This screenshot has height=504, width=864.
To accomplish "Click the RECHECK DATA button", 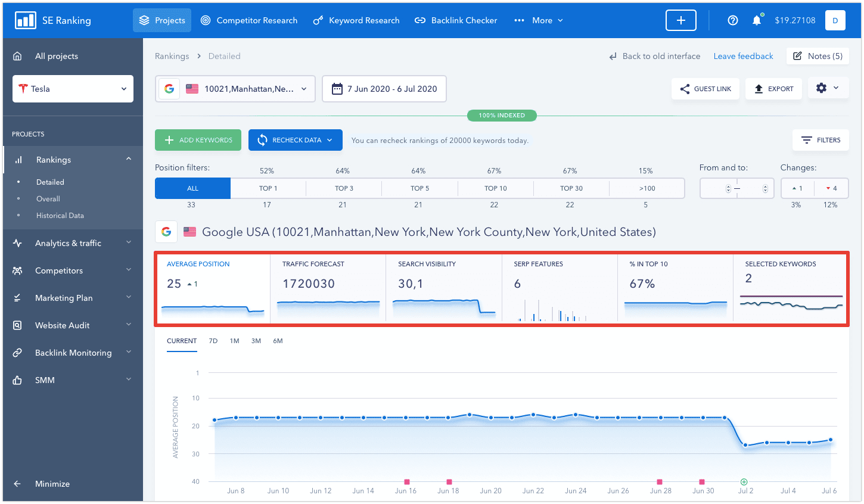I will [x=295, y=140].
